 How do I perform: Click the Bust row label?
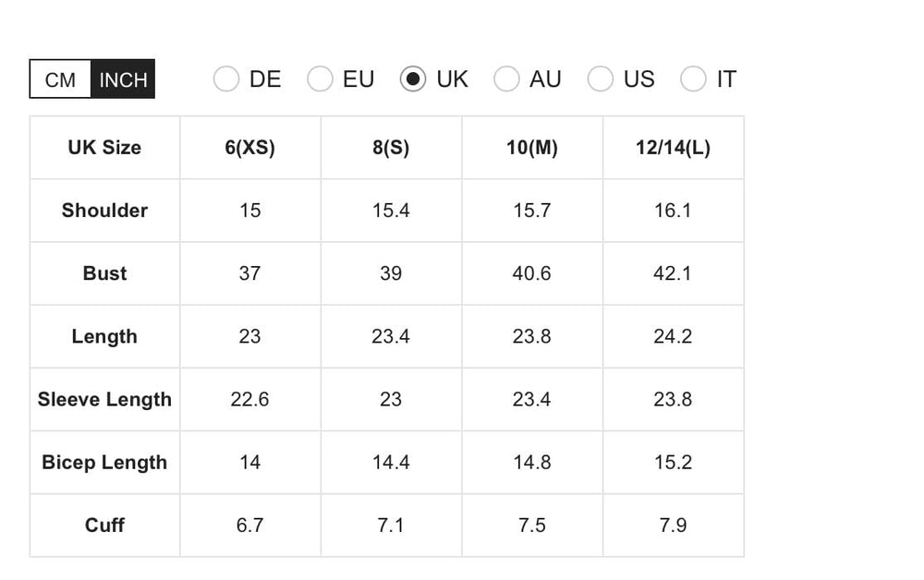click(104, 273)
